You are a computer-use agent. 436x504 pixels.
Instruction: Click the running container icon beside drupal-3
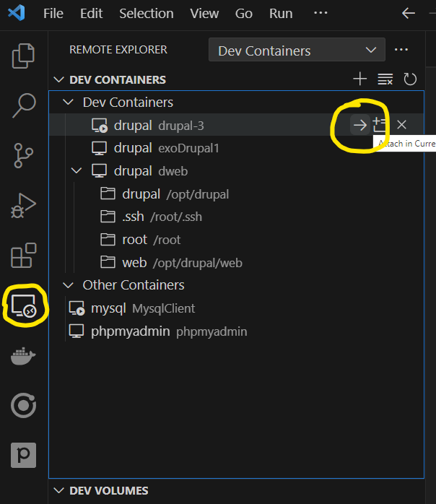[100, 126]
